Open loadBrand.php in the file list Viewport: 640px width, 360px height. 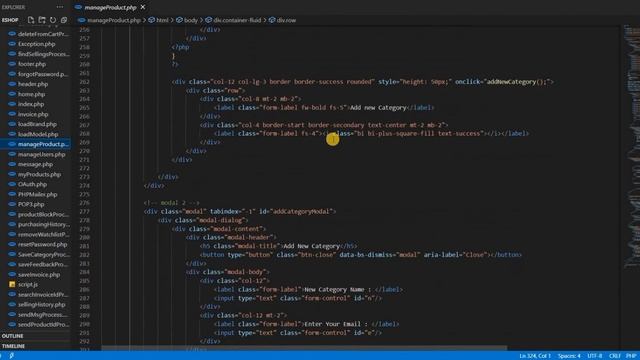coord(37,124)
